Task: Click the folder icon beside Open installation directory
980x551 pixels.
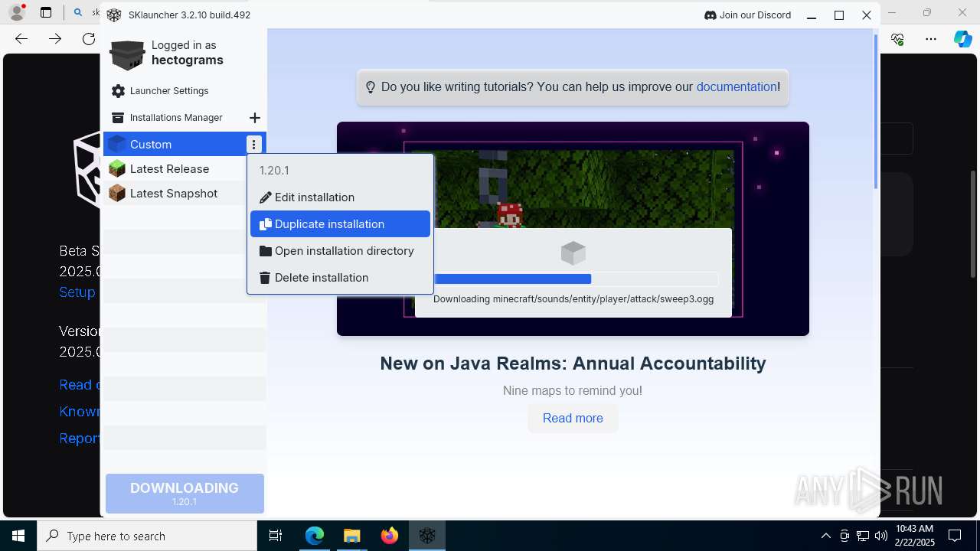Action: tap(266, 251)
